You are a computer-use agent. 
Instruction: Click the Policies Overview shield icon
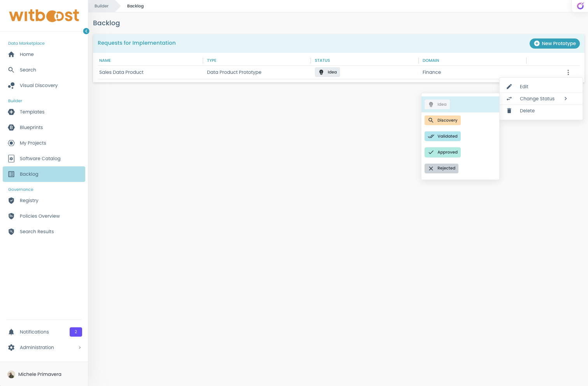[x=11, y=216]
